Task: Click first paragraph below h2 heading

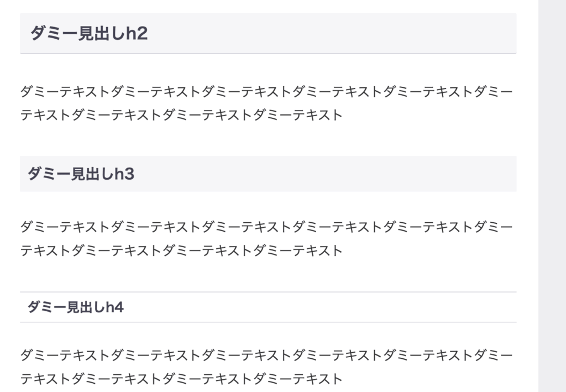Action: click(266, 103)
